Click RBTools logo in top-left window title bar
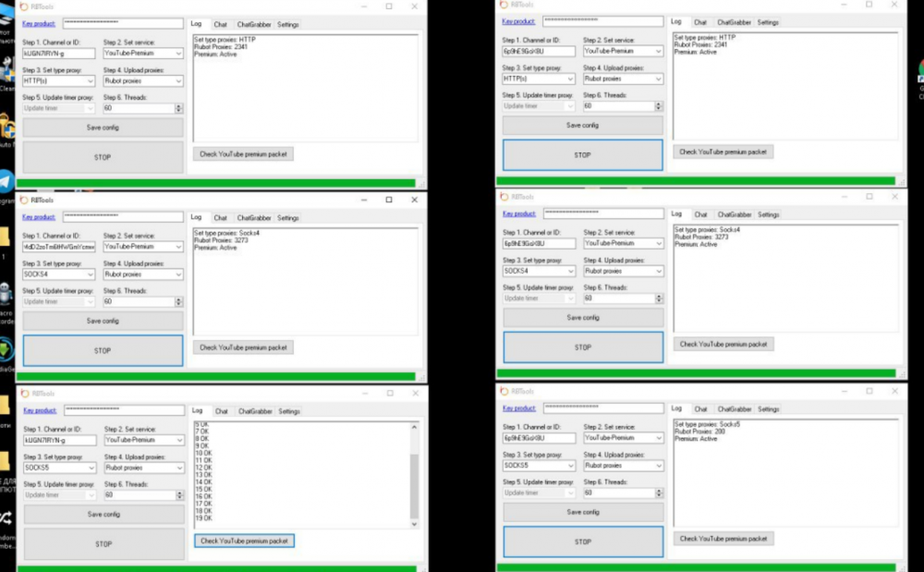 click(24, 6)
